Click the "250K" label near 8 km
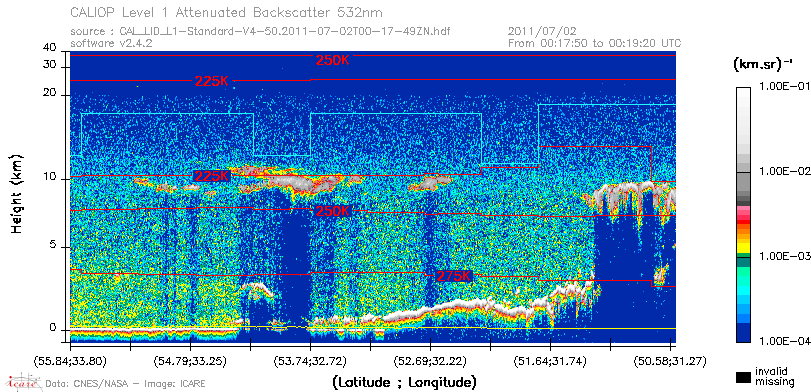 pos(332,211)
